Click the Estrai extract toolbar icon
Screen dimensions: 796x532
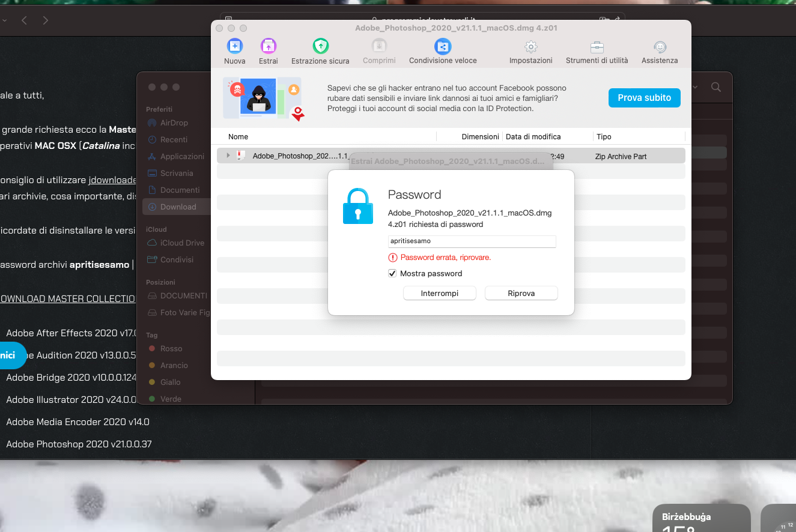pyautogui.click(x=269, y=46)
